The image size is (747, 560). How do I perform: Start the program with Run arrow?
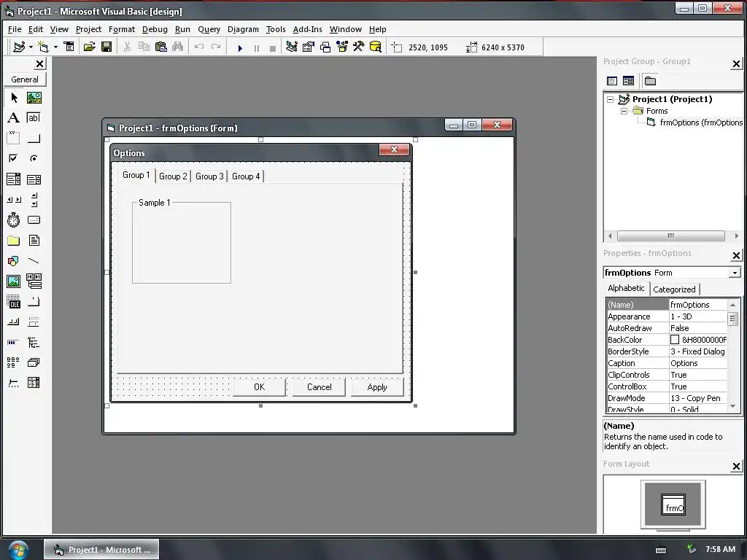point(240,47)
